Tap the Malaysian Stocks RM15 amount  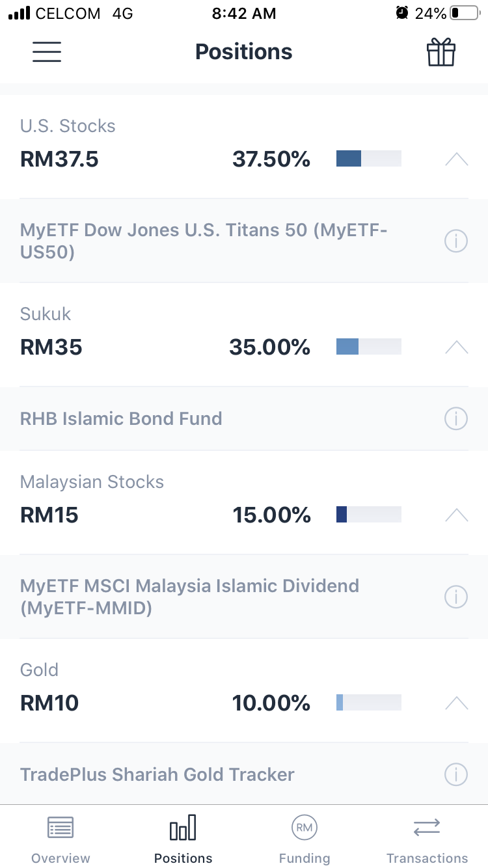pos(49,515)
